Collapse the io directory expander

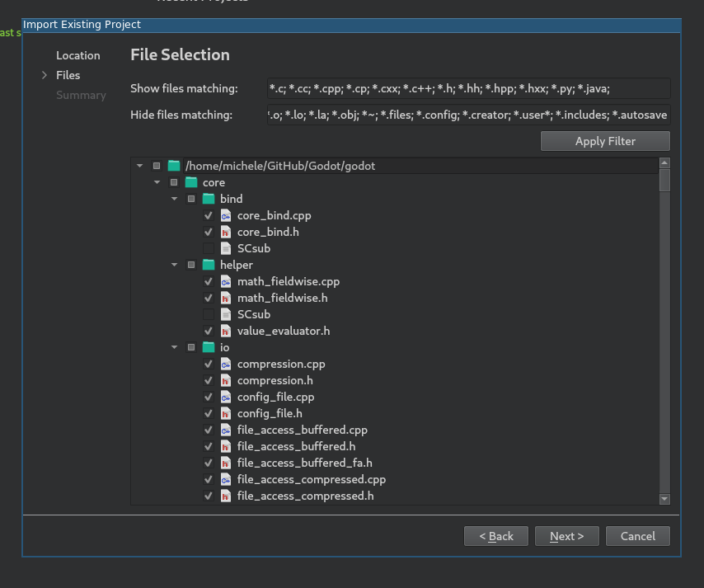[174, 347]
